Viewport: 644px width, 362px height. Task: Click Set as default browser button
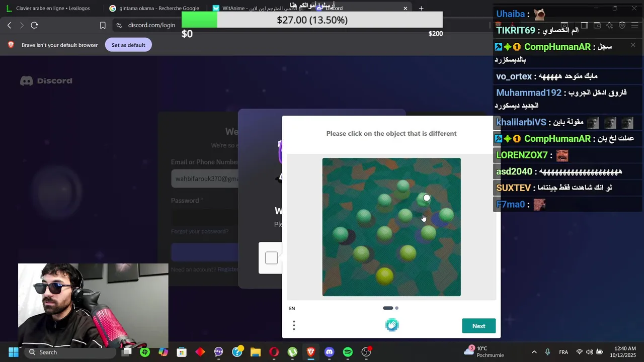coord(128,45)
